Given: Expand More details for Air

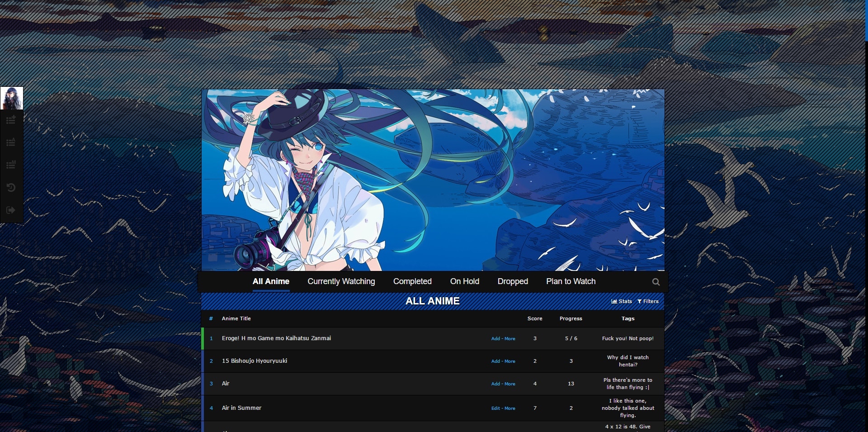Looking at the screenshot, I should [510, 384].
